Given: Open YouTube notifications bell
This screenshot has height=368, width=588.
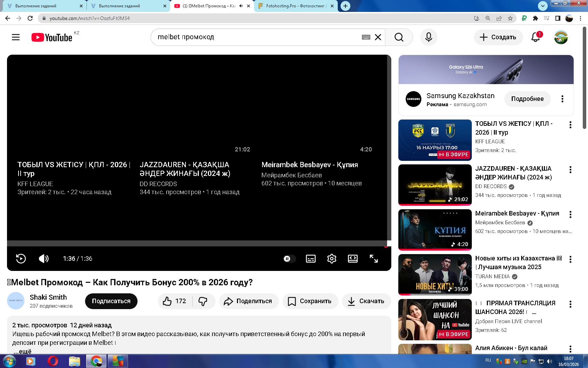Looking at the screenshot, I should [x=536, y=37].
